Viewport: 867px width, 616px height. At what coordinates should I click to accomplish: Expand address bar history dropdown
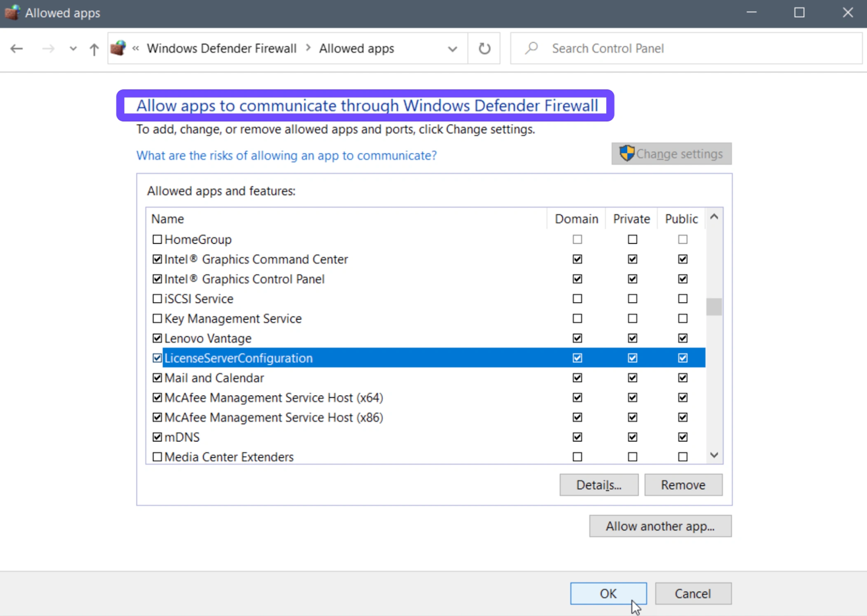pos(452,49)
